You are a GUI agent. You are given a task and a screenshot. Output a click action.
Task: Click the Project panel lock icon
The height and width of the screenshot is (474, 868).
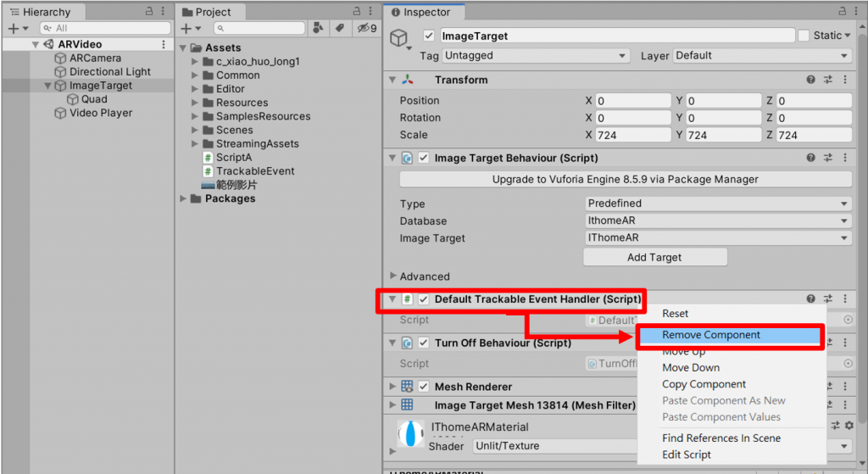[x=357, y=11]
